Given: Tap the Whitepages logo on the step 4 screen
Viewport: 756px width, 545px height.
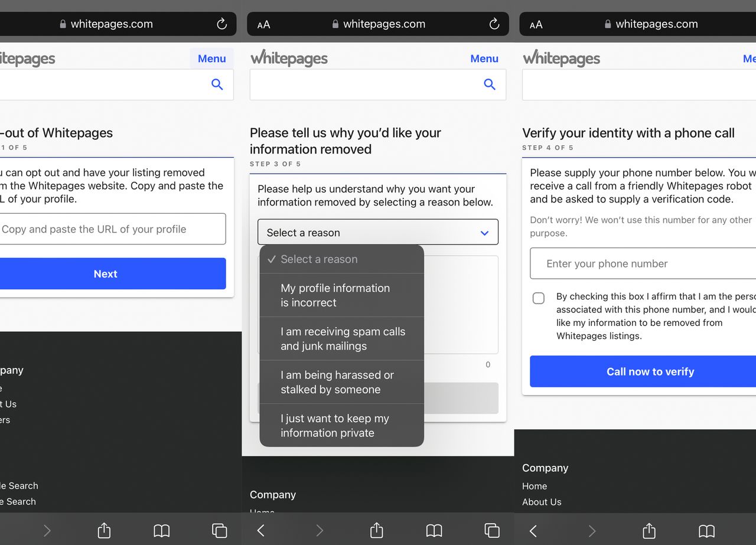Looking at the screenshot, I should pyautogui.click(x=561, y=58).
